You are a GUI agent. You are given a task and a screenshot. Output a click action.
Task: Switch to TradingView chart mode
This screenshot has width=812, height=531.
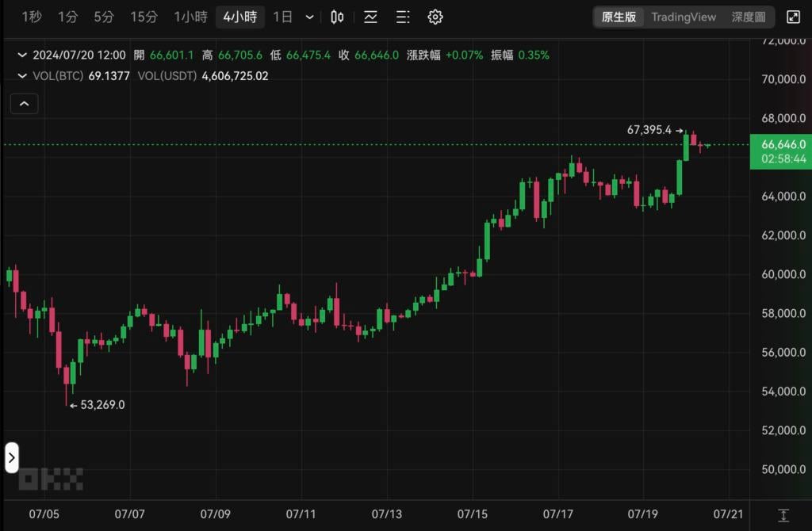[x=683, y=17]
